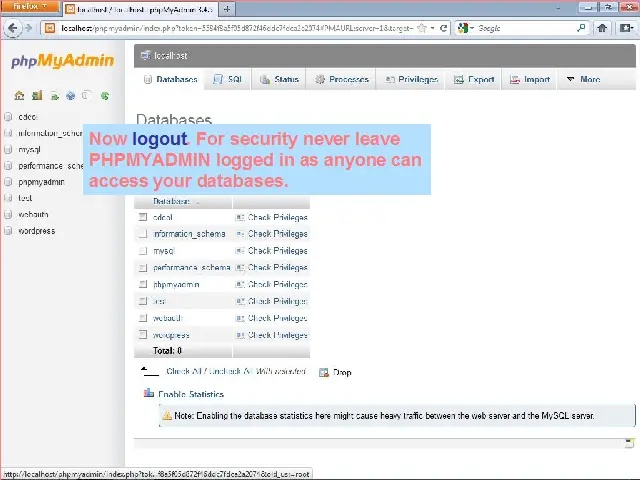Viewport: 640px width, 480px height.
Task: Tick the checkbox for test database
Action: coord(143,301)
